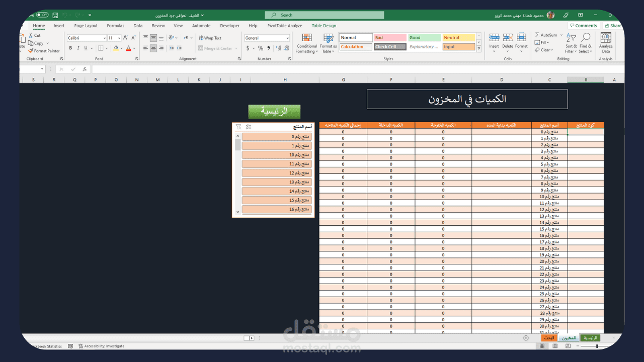
Task: Toggle the slicer Multi-Select icon
Action: pos(249,127)
